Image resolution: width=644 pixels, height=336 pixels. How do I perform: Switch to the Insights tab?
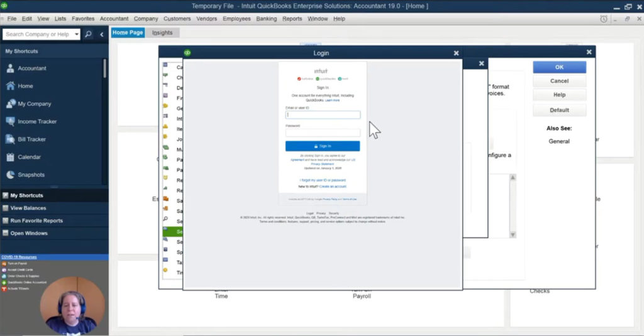(x=162, y=33)
